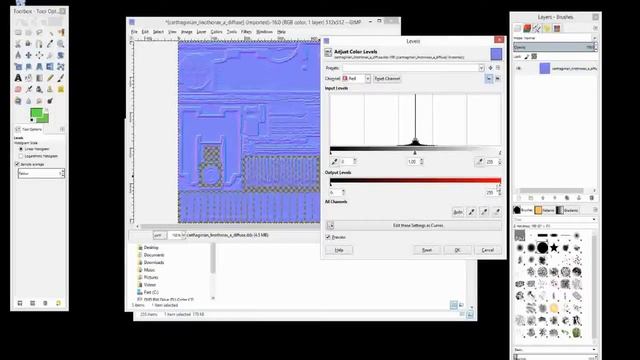Image resolution: width=640 pixels, height=360 pixels.
Task: Select the Pencil tool
Action: (50, 78)
